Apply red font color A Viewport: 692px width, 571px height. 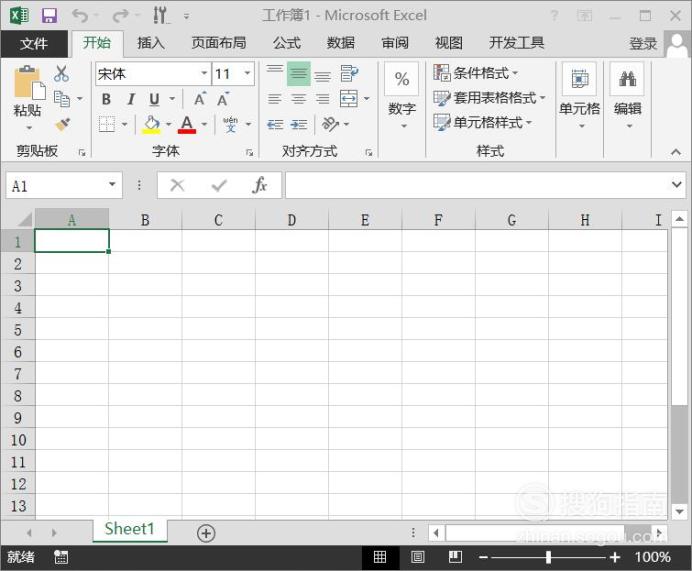tap(187, 124)
